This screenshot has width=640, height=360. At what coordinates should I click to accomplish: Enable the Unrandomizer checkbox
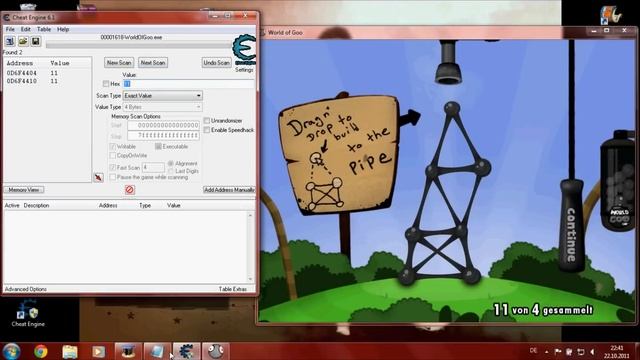click(x=207, y=120)
